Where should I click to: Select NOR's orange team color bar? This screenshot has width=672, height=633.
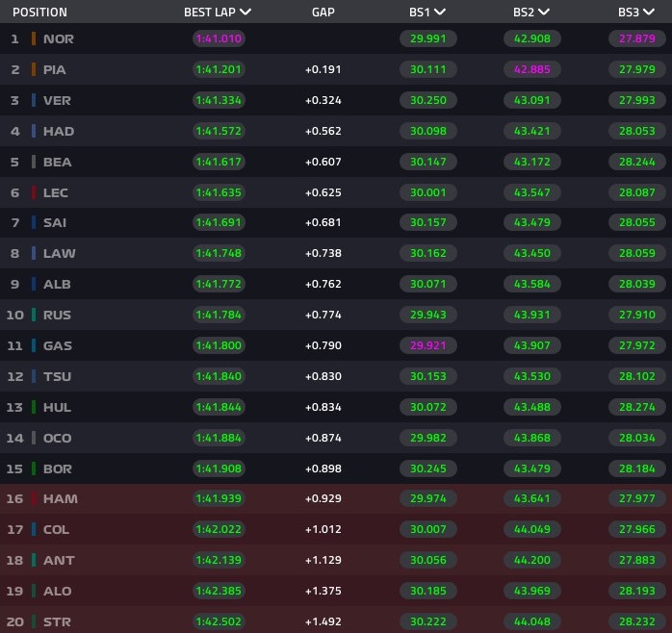34,38
